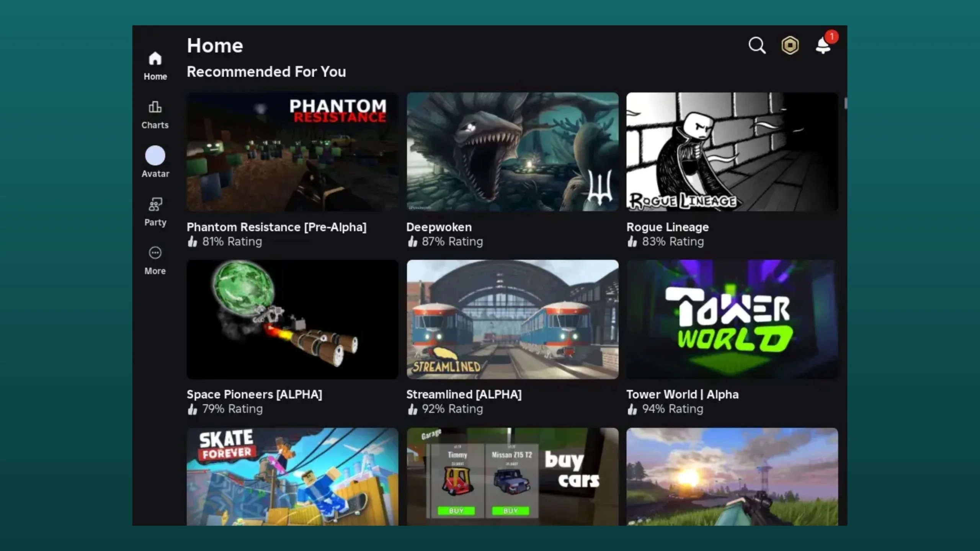Select the Deepwoken monster thumbnail
Image resolution: width=980 pixels, height=551 pixels.
click(513, 152)
